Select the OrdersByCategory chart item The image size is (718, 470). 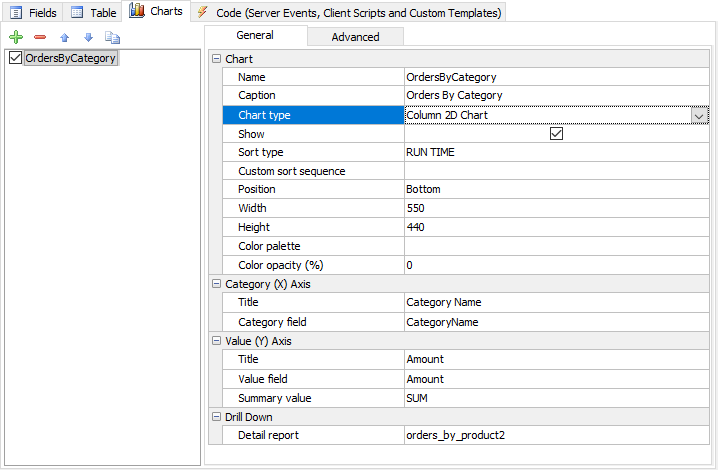click(70, 58)
